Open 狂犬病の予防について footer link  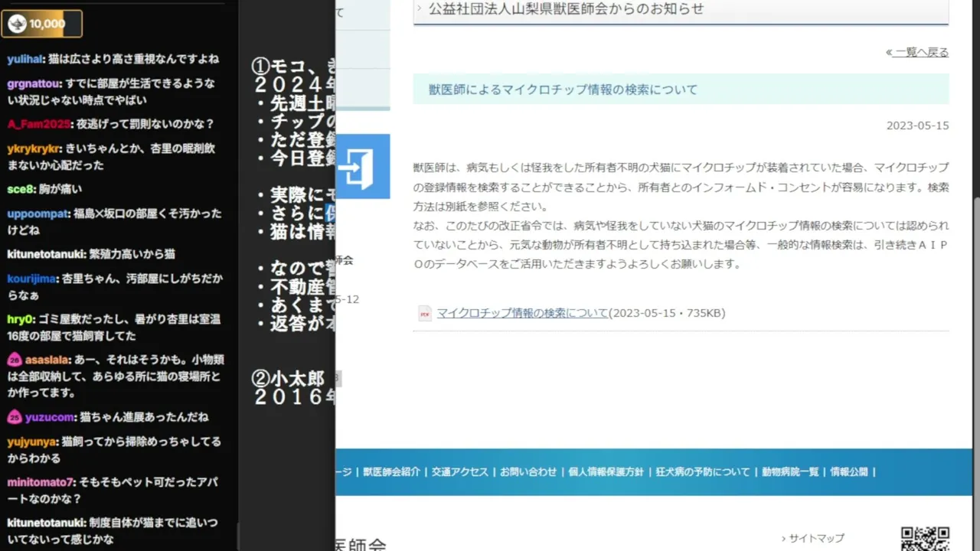coord(703,472)
